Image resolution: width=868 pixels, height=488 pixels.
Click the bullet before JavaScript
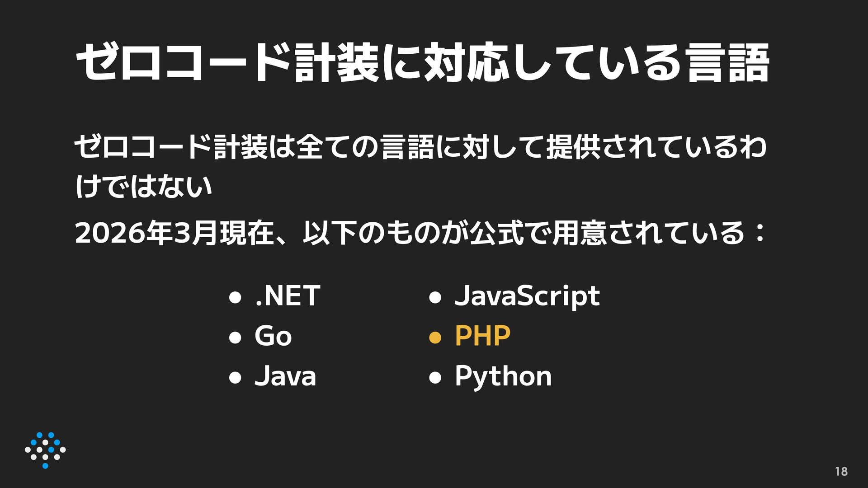[x=434, y=297]
